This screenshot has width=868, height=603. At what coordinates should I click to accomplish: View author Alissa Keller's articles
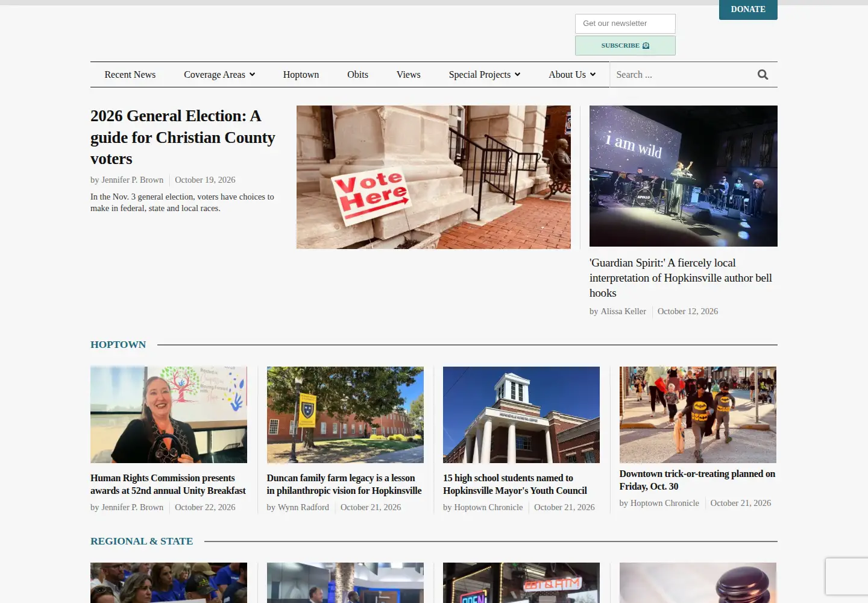coord(623,312)
